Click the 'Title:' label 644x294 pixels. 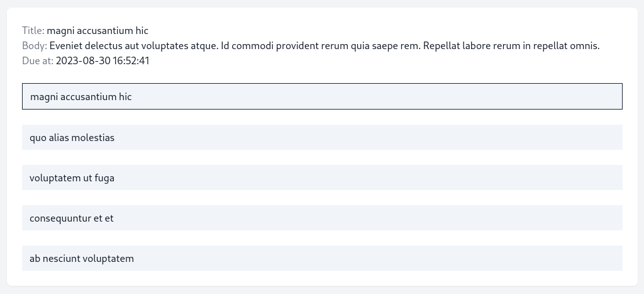(x=33, y=30)
